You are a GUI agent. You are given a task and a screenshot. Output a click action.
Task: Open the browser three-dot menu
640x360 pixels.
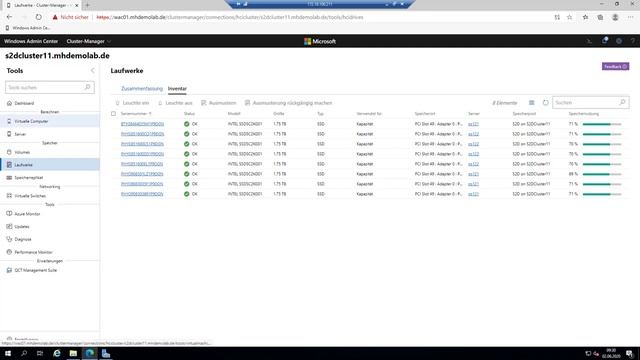(x=631, y=17)
